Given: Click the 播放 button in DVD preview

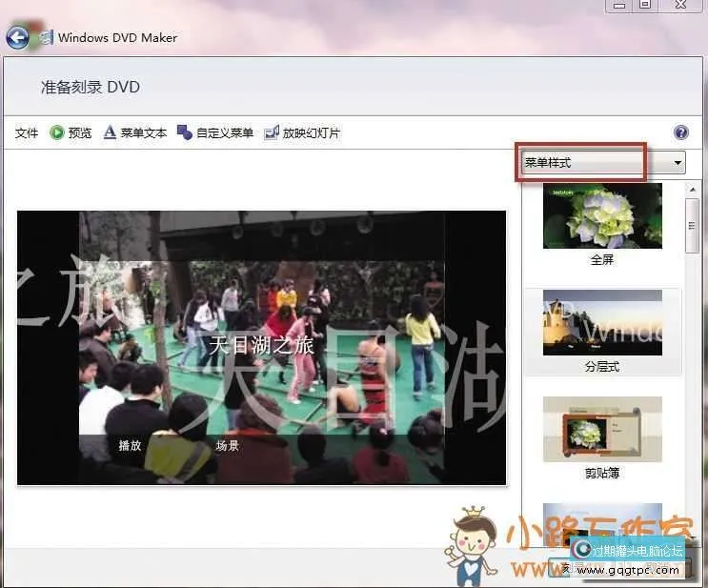Looking at the screenshot, I should point(130,446).
